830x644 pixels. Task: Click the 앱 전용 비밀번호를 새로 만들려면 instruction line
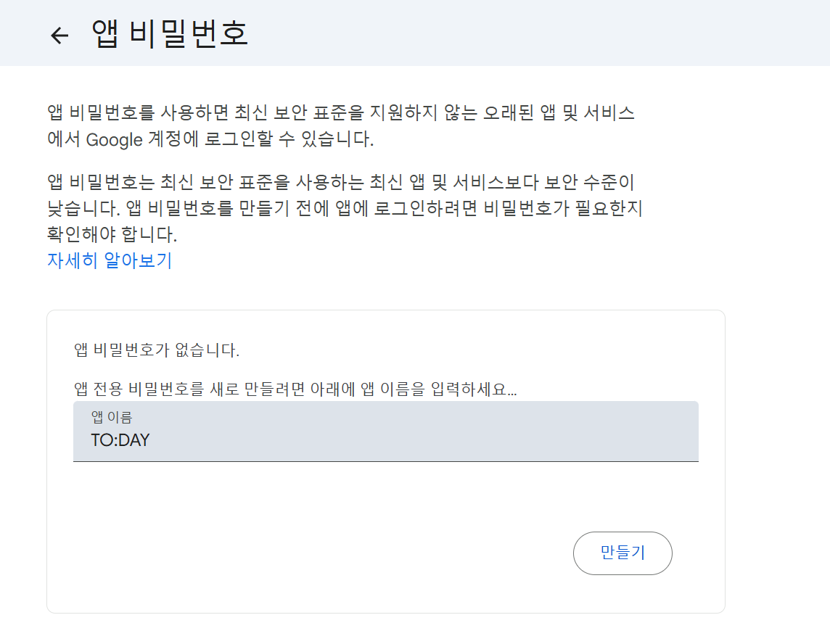pos(295,389)
